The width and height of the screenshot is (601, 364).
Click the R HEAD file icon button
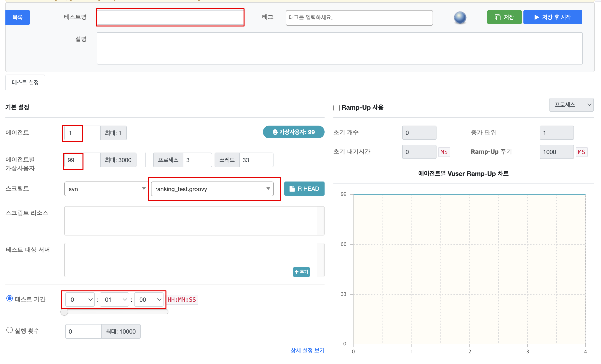coord(304,189)
